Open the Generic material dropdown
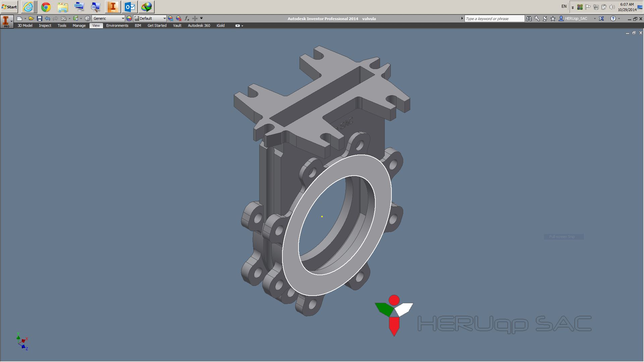 pos(123,18)
